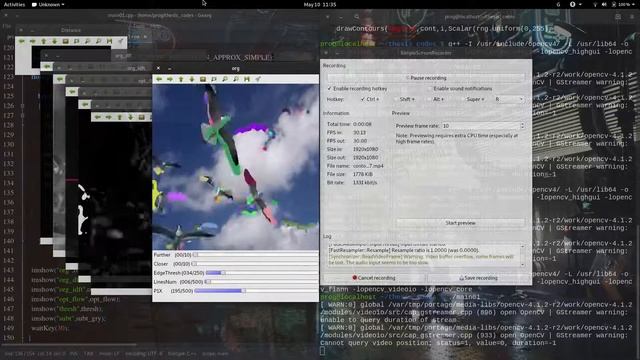Pan down in the org image window
640x360 pixels.
[x=192, y=79]
